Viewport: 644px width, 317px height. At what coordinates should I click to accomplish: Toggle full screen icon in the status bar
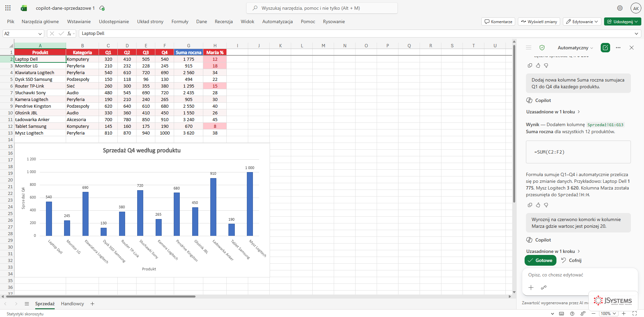click(635, 314)
